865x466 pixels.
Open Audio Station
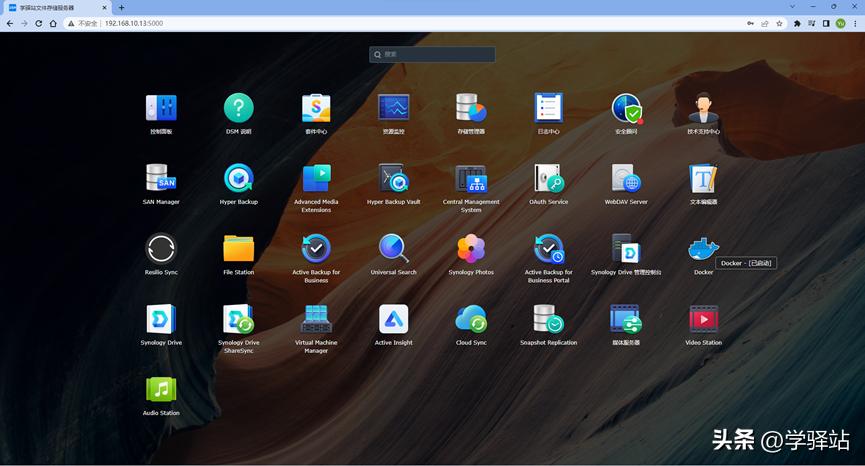[x=161, y=390]
